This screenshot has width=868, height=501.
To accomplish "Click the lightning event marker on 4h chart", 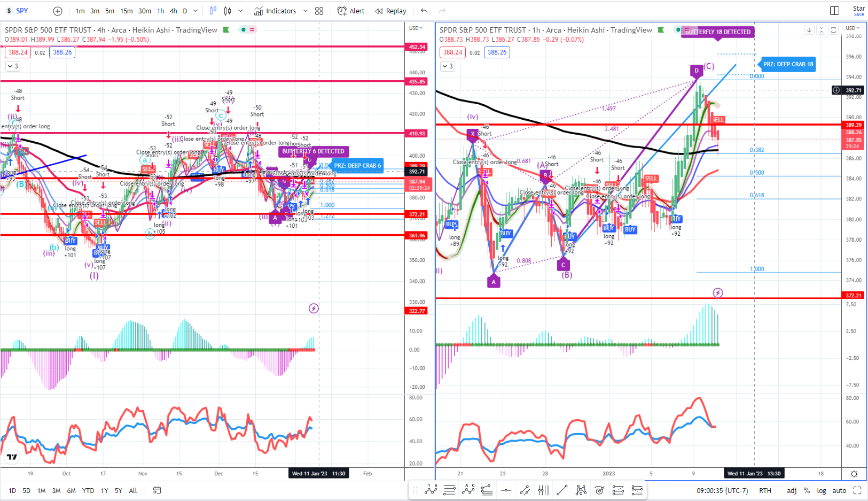I will pyautogui.click(x=314, y=308).
